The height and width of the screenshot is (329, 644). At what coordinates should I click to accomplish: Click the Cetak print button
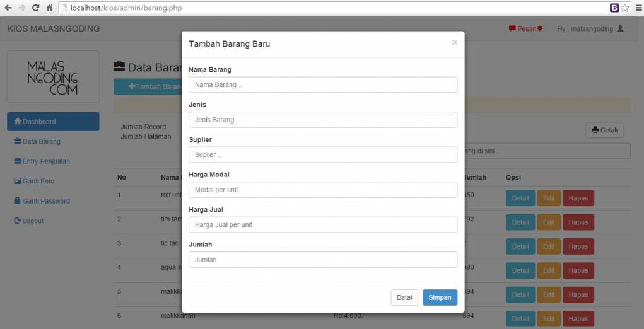604,130
